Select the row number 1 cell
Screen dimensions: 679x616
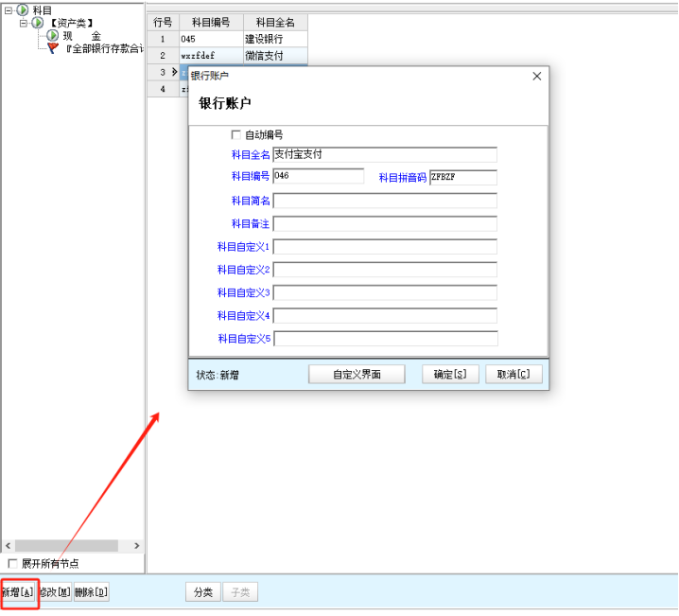click(163, 39)
